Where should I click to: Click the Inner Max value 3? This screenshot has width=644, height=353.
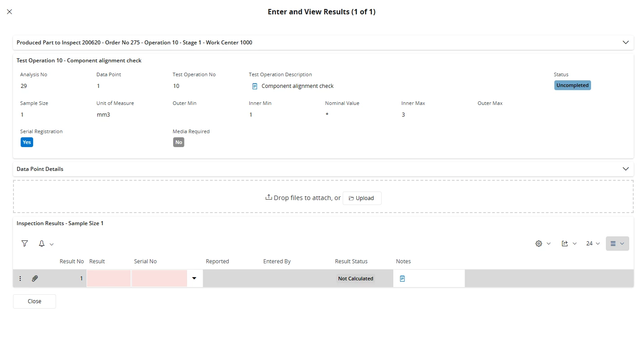pyautogui.click(x=403, y=115)
